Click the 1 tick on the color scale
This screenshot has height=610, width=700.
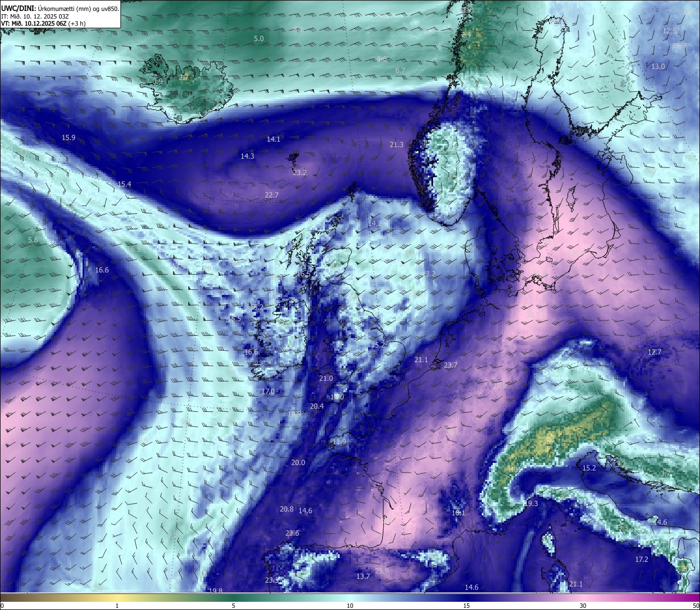pos(117,606)
